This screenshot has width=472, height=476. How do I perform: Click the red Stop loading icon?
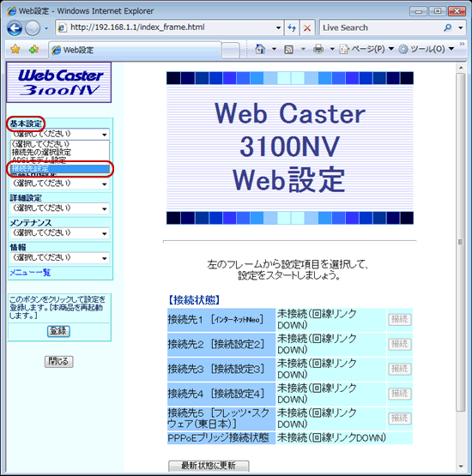coord(307,28)
